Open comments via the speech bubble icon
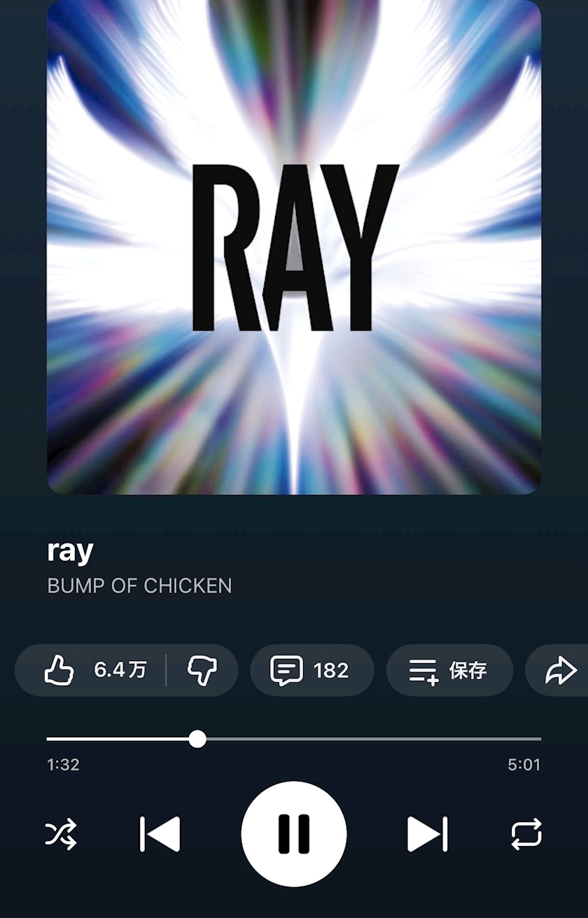 [286, 670]
